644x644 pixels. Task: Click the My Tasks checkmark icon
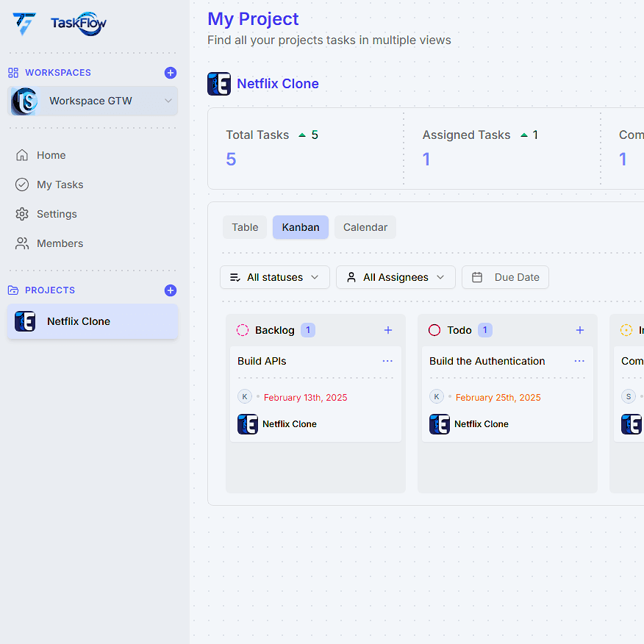coord(22,185)
